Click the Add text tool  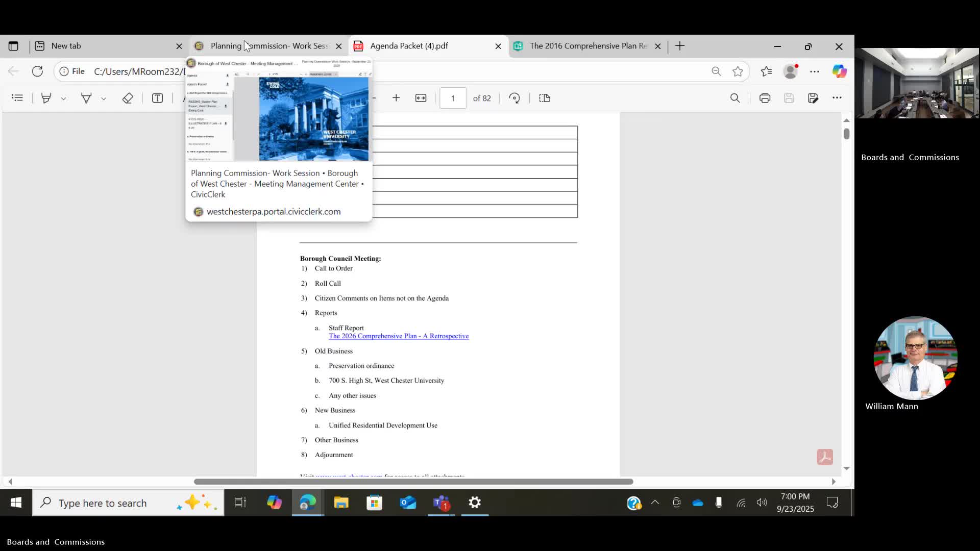(x=157, y=98)
